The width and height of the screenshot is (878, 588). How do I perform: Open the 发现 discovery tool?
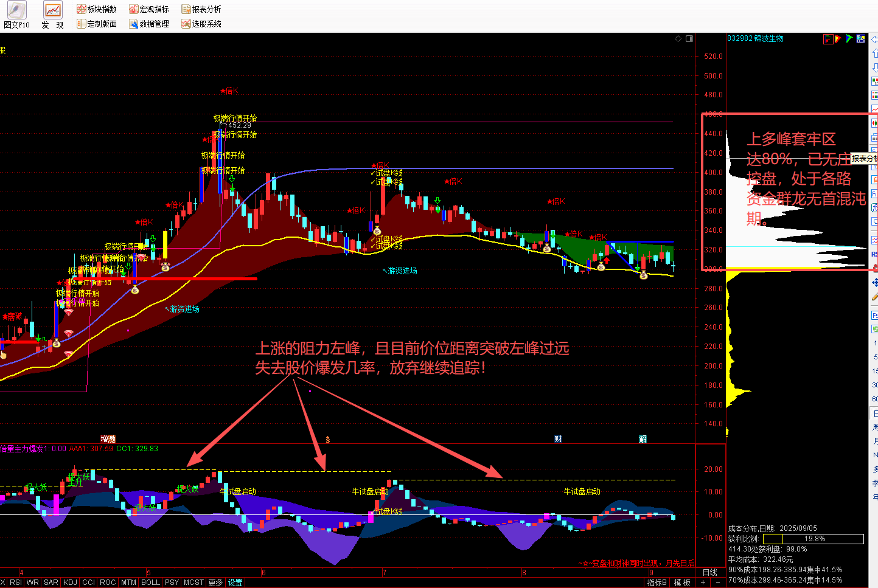tap(53, 16)
